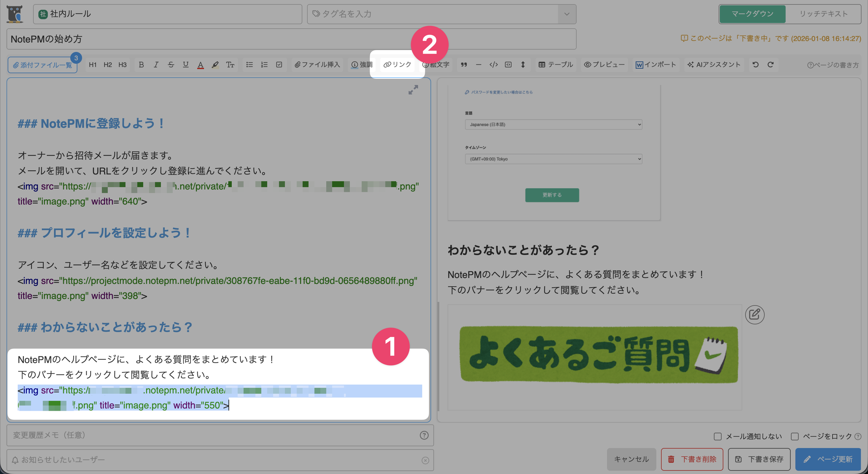Switch to リッチテキスト editor tab

[x=823, y=14]
